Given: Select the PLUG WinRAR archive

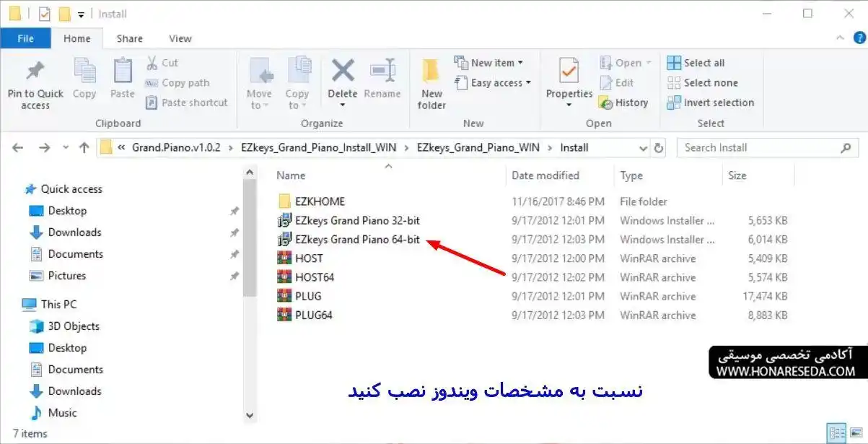Looking at the screenshot, I should pyautogui.click(x=308, y=296).
